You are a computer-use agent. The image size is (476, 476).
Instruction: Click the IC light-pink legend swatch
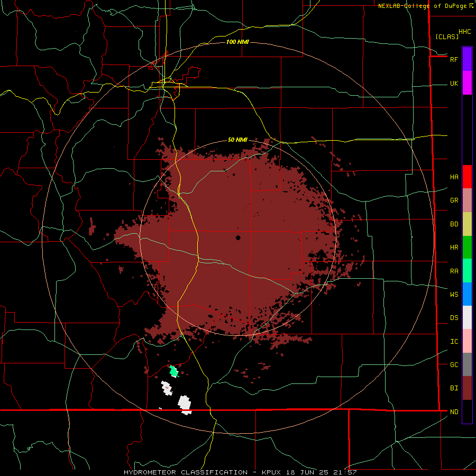coord(467,341)
